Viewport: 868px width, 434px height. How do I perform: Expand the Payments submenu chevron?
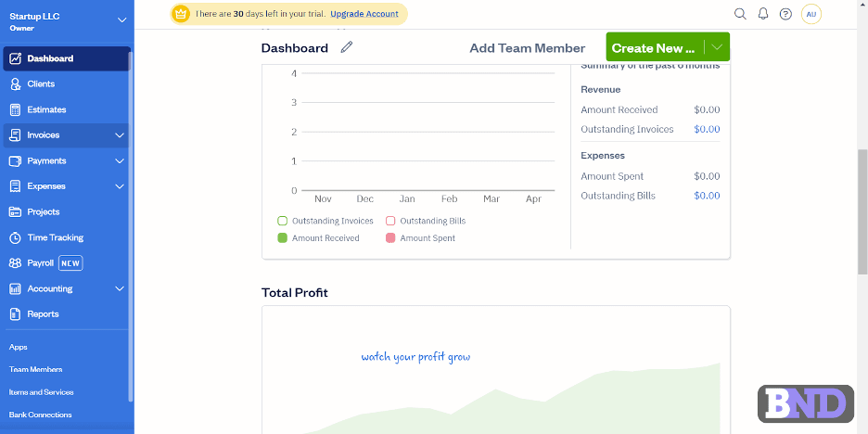coord(120,160)
